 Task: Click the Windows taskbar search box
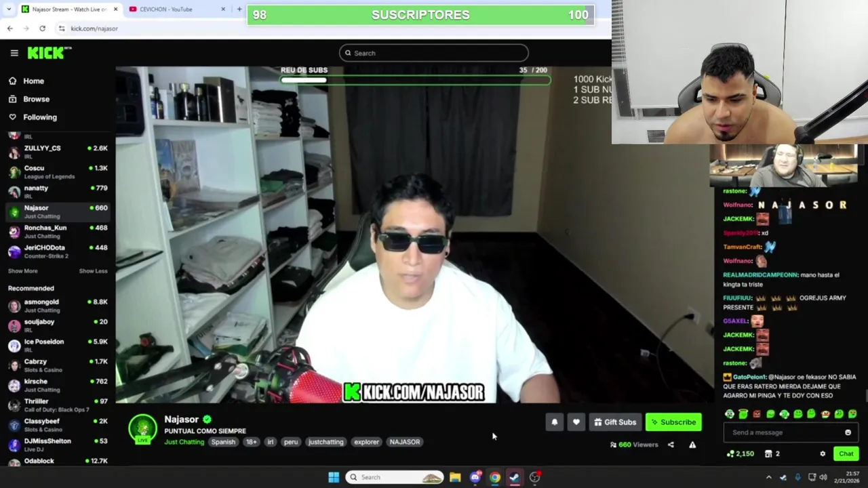395,477
